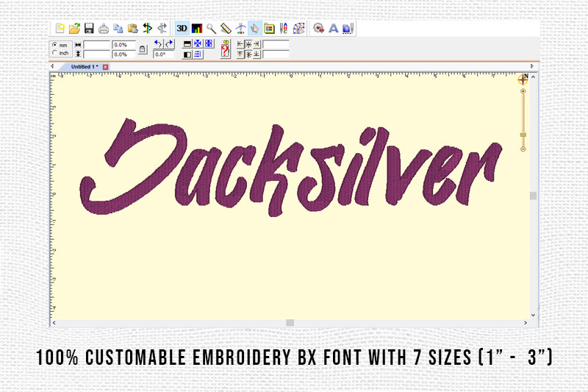Screen dimensions: 588x392
Task: Rotate design counterclockwise
Action: (x=158, y=44)
